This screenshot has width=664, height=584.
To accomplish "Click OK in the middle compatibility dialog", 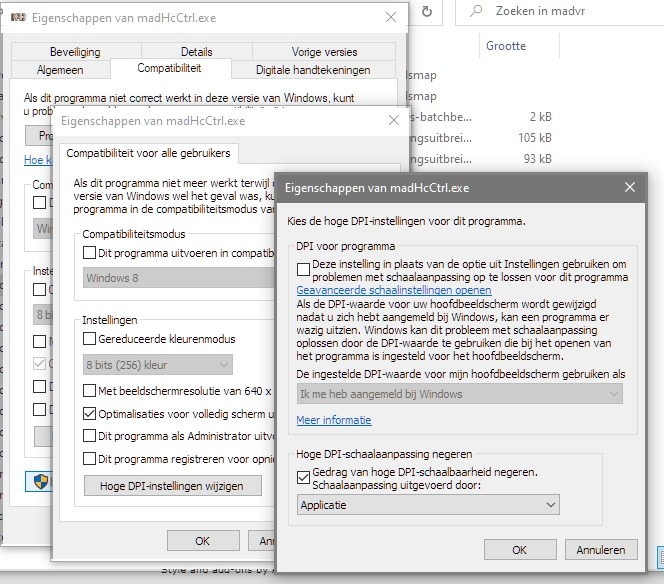I will [203, 541].
